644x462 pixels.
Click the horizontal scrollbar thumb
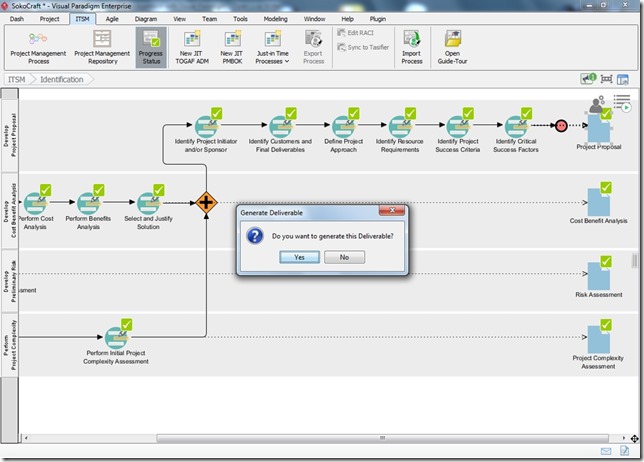coord(382,438)
